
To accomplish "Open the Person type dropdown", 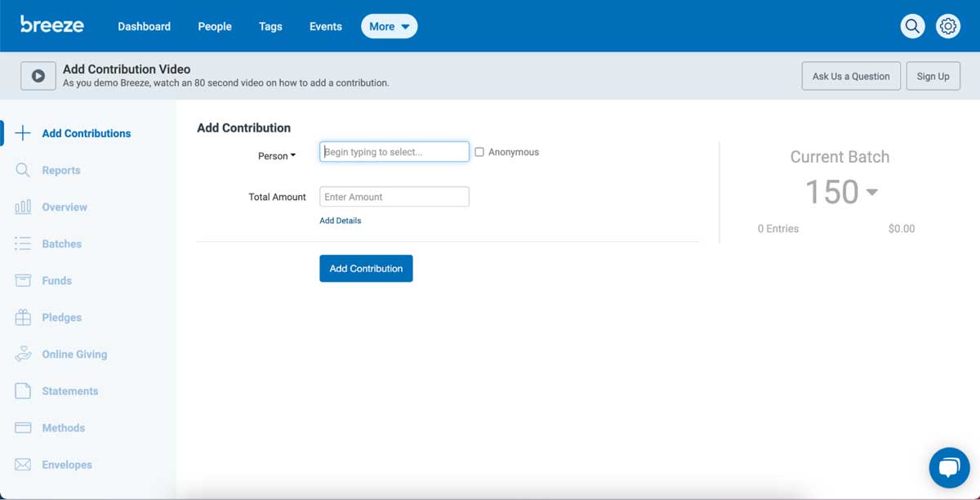I will coord(277,155).
